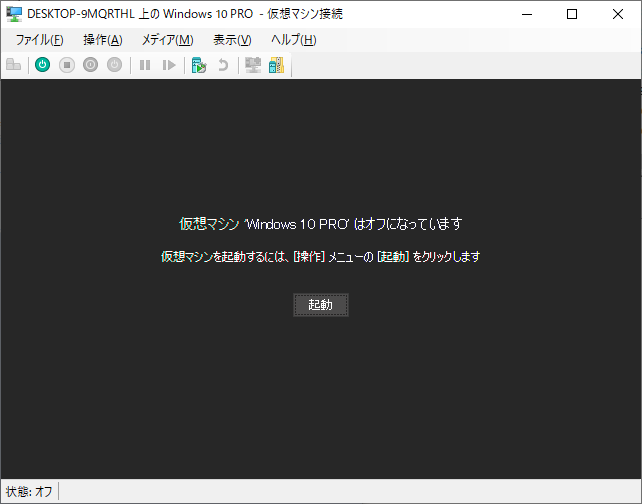Open the ヘルプ(H) menu
Image resolution: width=642 pixels, height=504 pixels.
click(294, 40)
